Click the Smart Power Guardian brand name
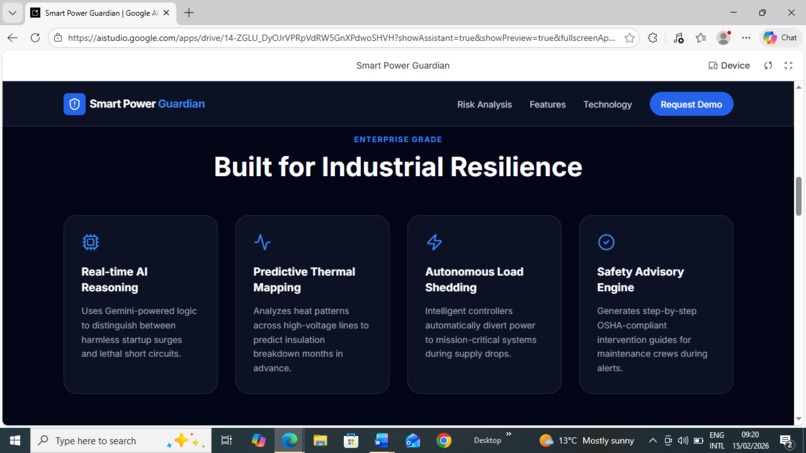Screen dimensions: 806x453 (147, 104)
